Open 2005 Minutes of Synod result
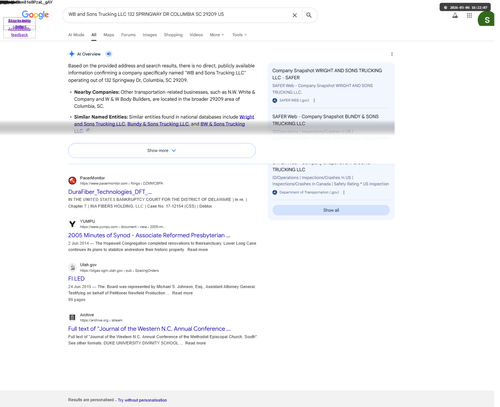The height and width of the screenshot is (407, 500). click(x=149, y=235)
